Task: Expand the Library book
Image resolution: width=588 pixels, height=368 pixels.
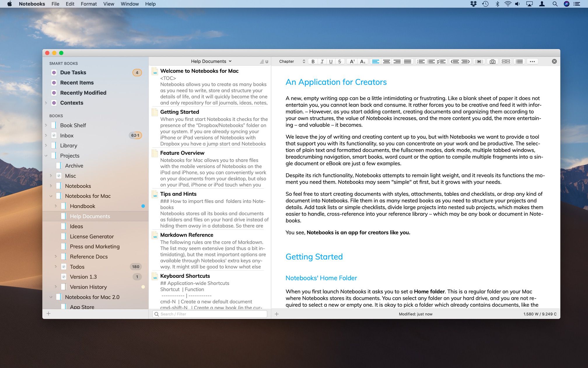Action: 46,145
